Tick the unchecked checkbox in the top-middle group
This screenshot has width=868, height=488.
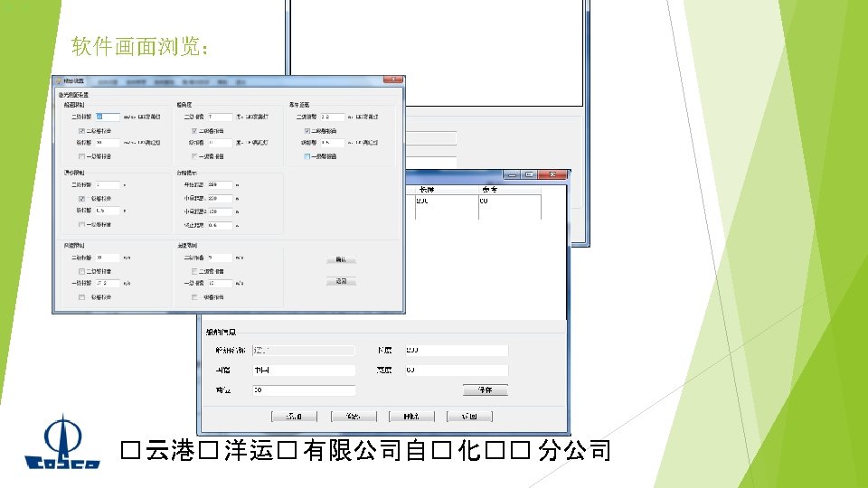coord(194,156)
